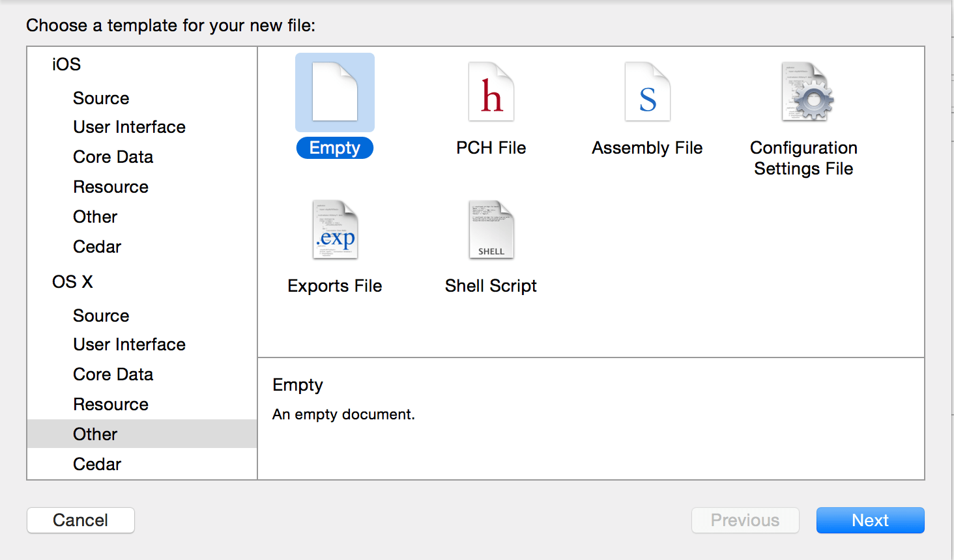Click the highlighted "Empty" template label
This screenshot has height=560, width=954.
(x=335, y=148)
